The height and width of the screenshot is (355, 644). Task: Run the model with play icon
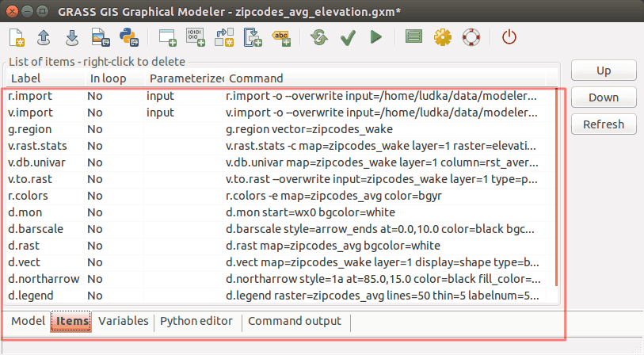[375, 36]
